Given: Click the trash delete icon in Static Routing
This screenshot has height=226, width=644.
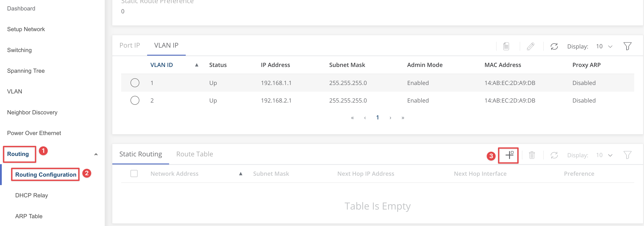Looking at the screenshot, I should pos(532,155).
